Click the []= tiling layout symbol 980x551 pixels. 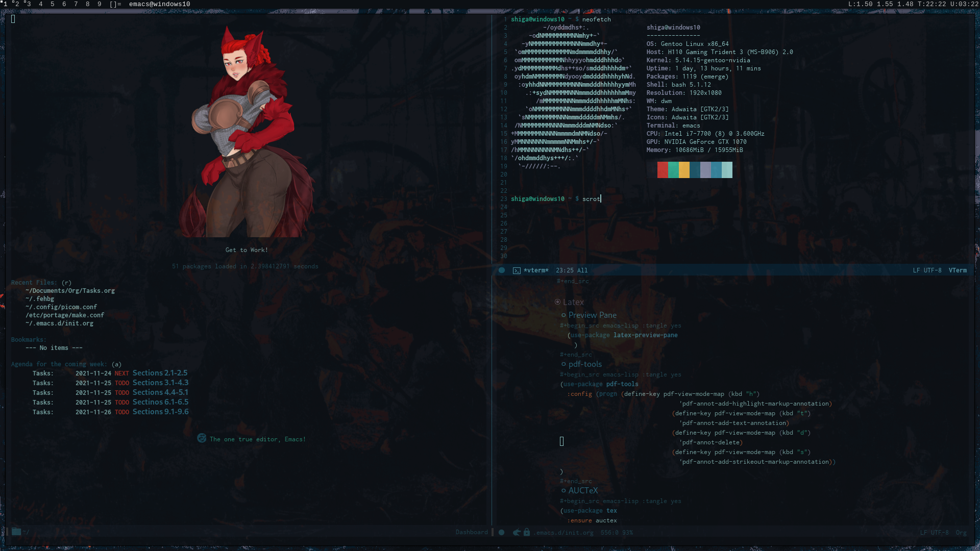point(115,4)
